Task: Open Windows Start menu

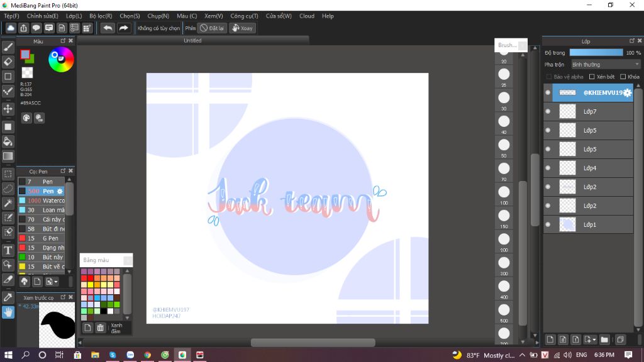Action: tap(8, 355)
